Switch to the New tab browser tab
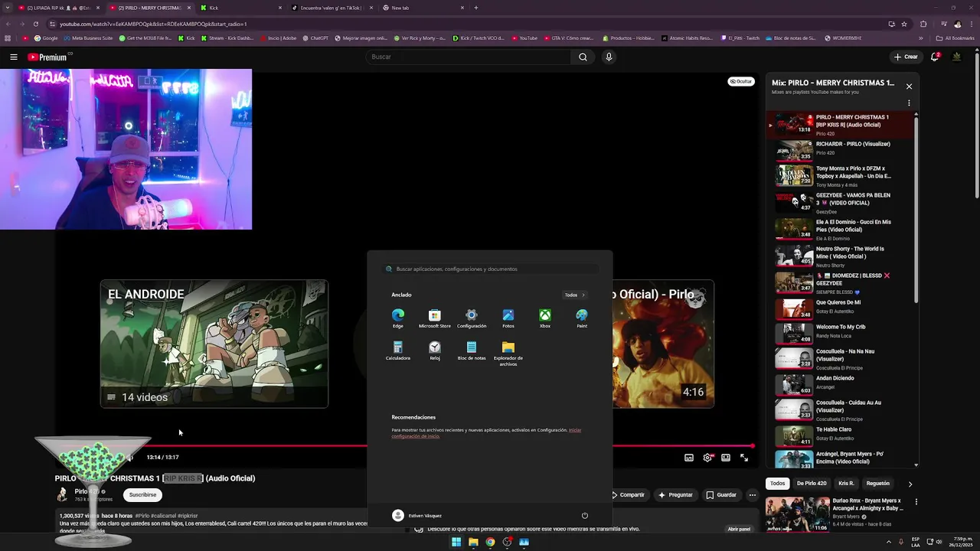Screen dimensions: 980x551 tap(423, 8)
